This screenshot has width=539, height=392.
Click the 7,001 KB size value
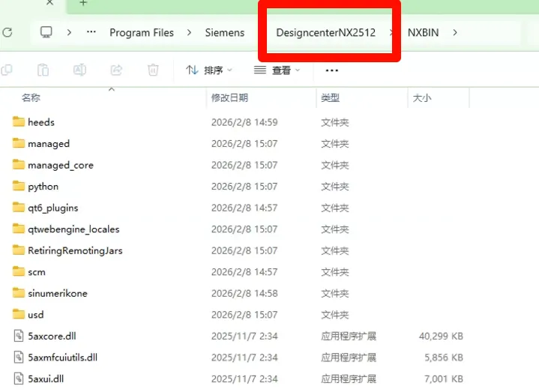(x=444, y=379)
